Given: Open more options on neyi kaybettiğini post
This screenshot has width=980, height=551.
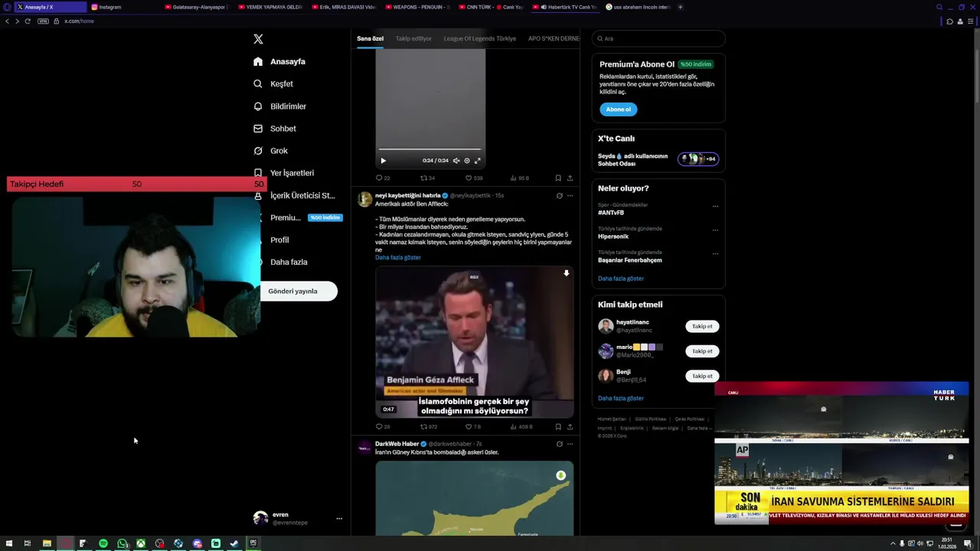Looking at the screenshot, I should (x=570, y=196).
